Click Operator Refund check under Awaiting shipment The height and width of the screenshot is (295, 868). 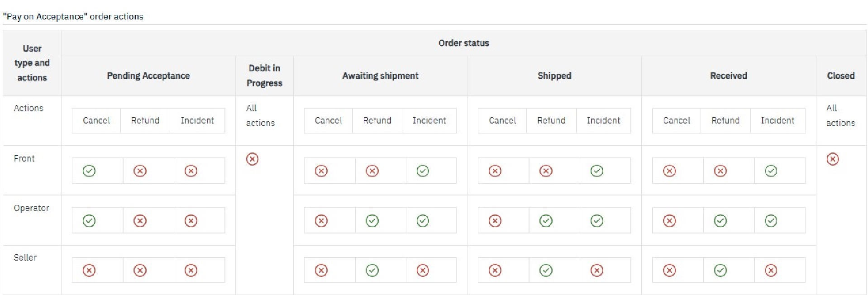(x=372, y=220)
